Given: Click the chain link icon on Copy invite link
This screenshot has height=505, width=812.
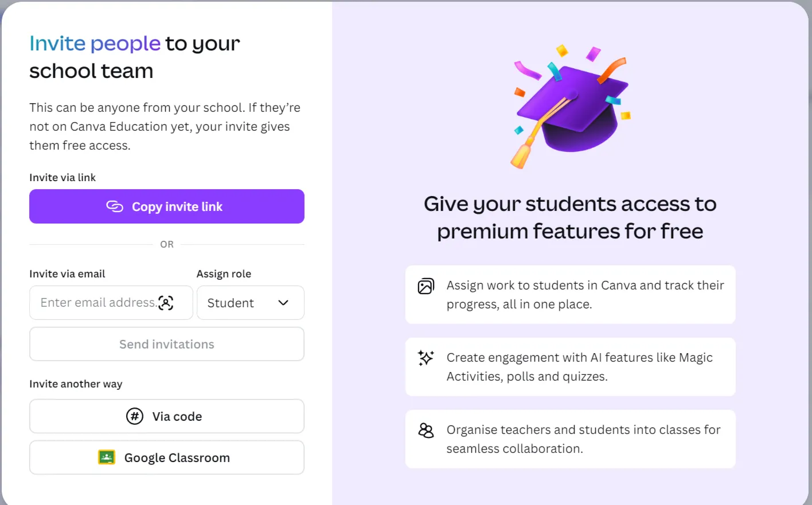Looking at the screenshot, I should [x=115, y=206].
